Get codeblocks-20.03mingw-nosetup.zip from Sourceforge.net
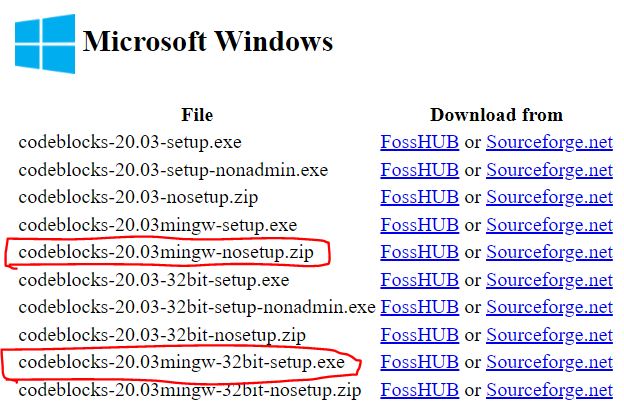Viewport: 624px width, 410px height. 549,252
